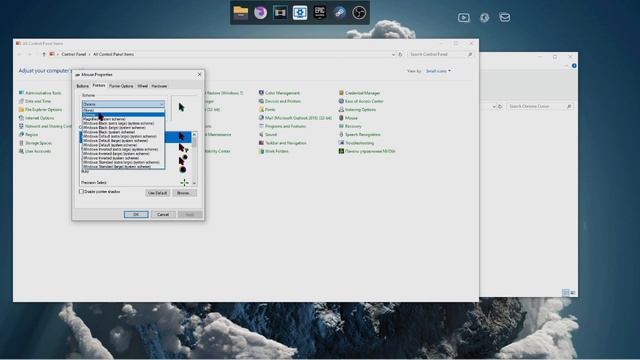Screen dimensions: 640x360
Task: Click the pointer list scrollbar thumb
Action: pos(194,142)
